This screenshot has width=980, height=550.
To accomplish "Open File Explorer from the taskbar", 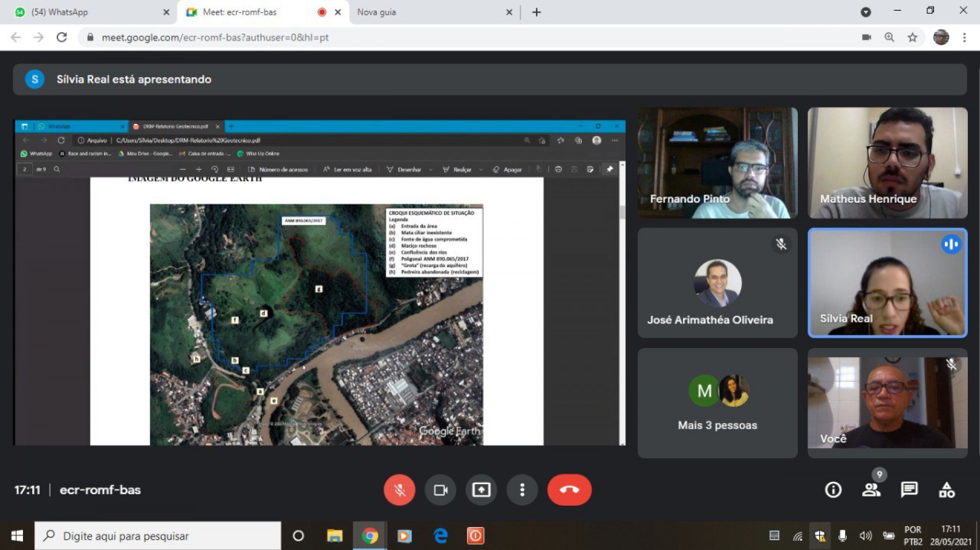I will [x=334, y=536].
